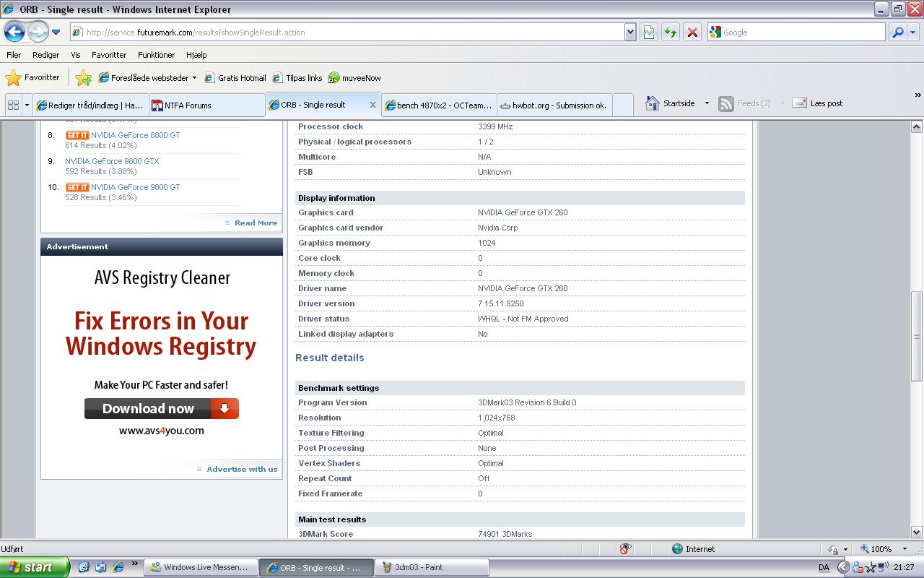Open the www.avs4you.com ad link
This screenshot has height=578, width=924.
pyautogui.click(x=162, y=431)
